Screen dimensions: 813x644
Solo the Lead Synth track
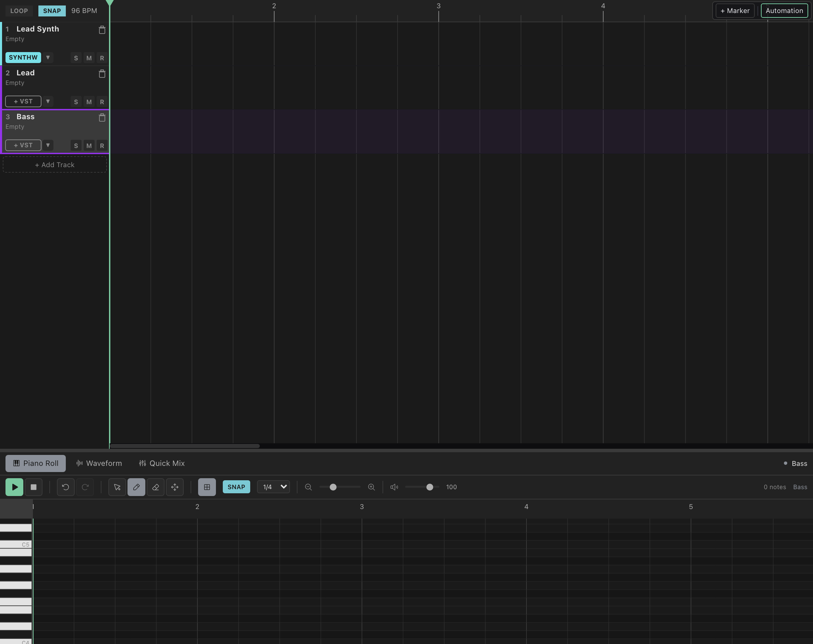[76, 58]
